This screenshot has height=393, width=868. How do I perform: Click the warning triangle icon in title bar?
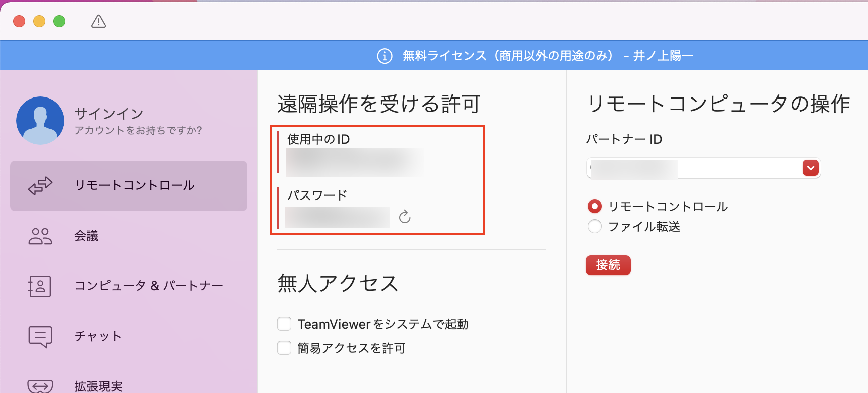tap(98, 21)
